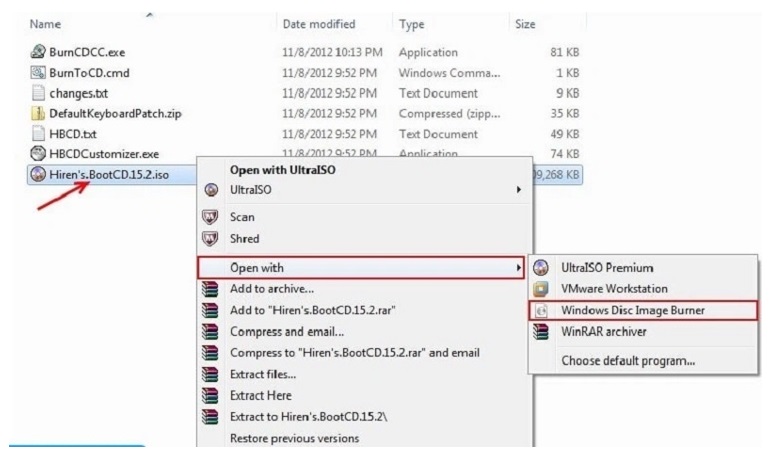Click Choose default program... option
The image size is (779, 458).
[628, 360]
